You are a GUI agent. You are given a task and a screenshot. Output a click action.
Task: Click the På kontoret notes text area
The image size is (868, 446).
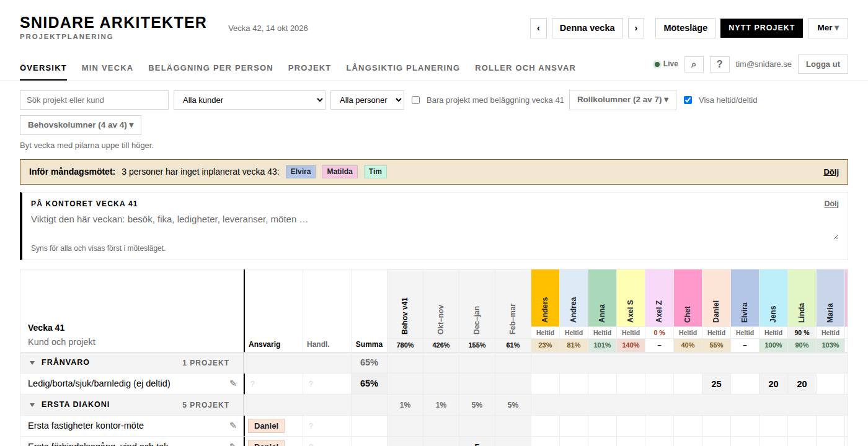click(435, 226)
